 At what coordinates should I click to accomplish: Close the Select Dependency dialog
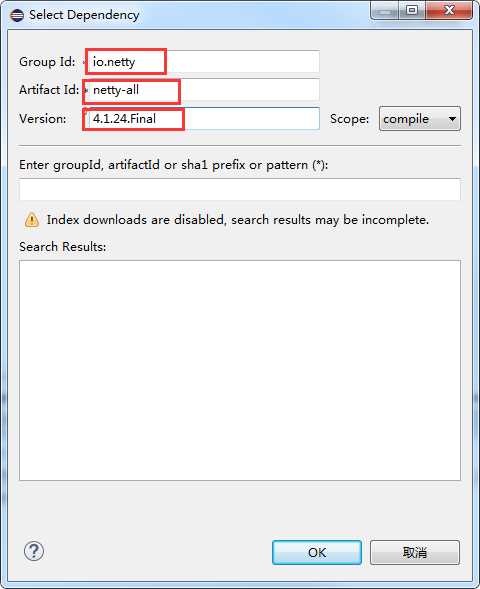tap(449, 10)
